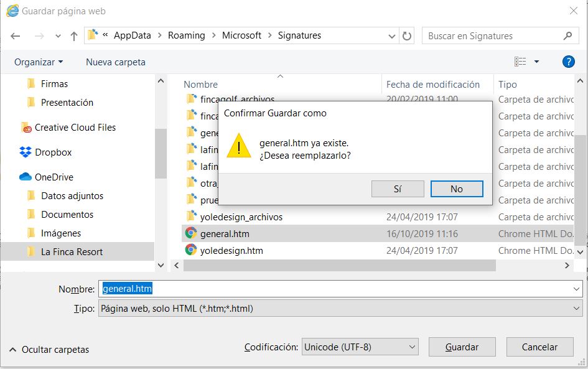Image resolution: width=588 pixels, height=369 pixels.
Task: Expand the Codificación encoding dropdown
Action: pyautogui.click(x=360, y=347)
